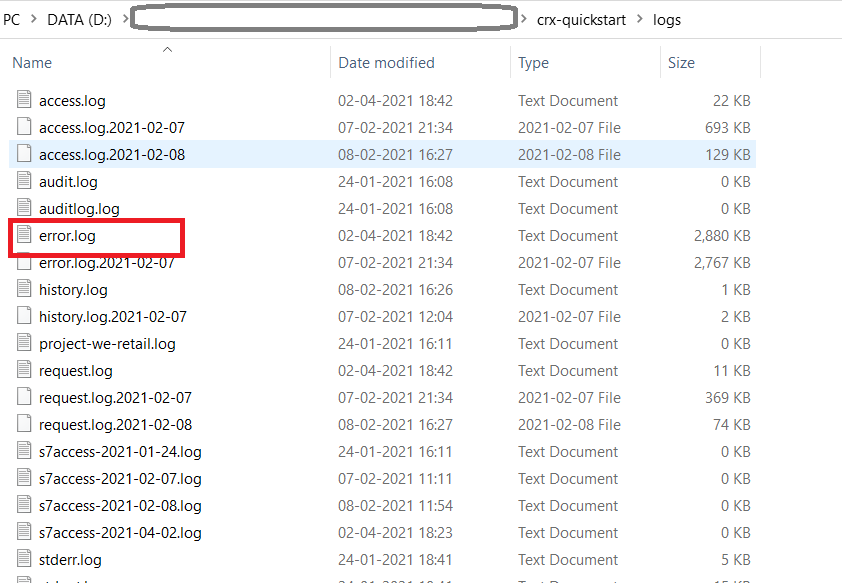Click the document icon for error.log

tap(23, 235)
